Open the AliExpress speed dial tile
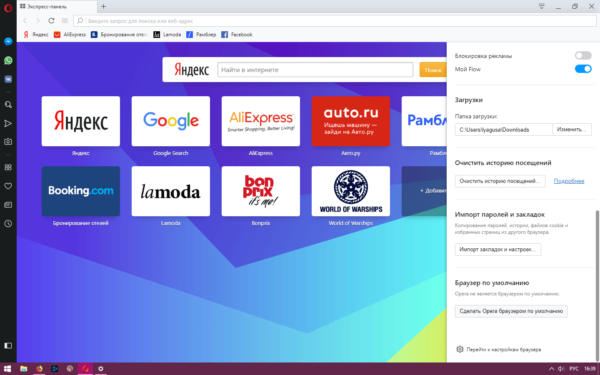The width and height of the screenshot is (600, 375). [261, 121]
